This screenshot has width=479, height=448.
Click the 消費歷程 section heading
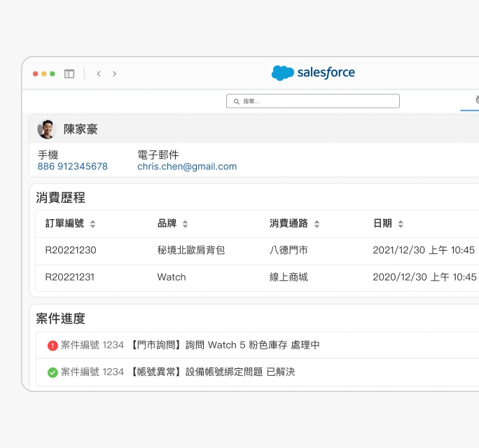(60, 197)
